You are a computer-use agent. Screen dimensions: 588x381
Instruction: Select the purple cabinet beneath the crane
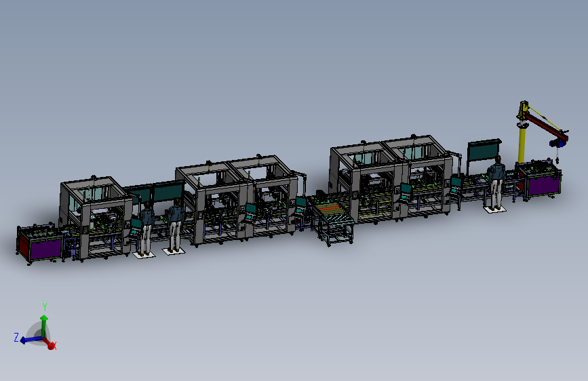click(544, 186)
